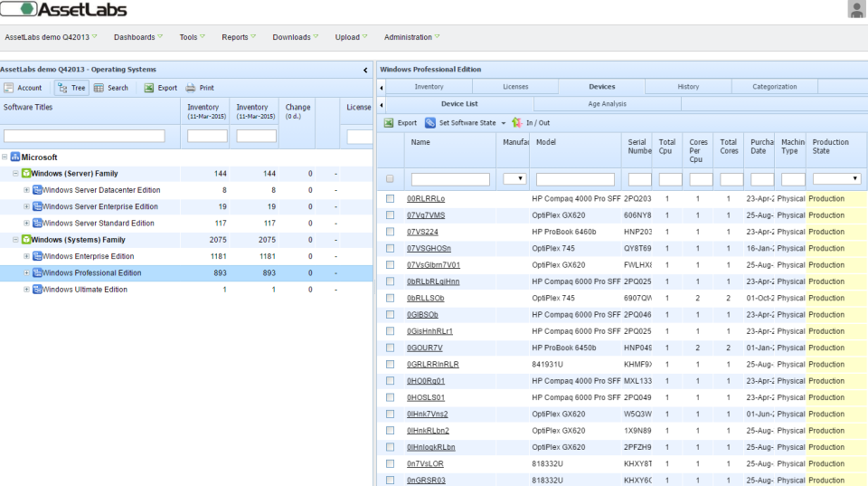This screenshot has height=486, width=868.
Task: Collapse the Windows (Systems) Family node
Action: coord(15,240)
